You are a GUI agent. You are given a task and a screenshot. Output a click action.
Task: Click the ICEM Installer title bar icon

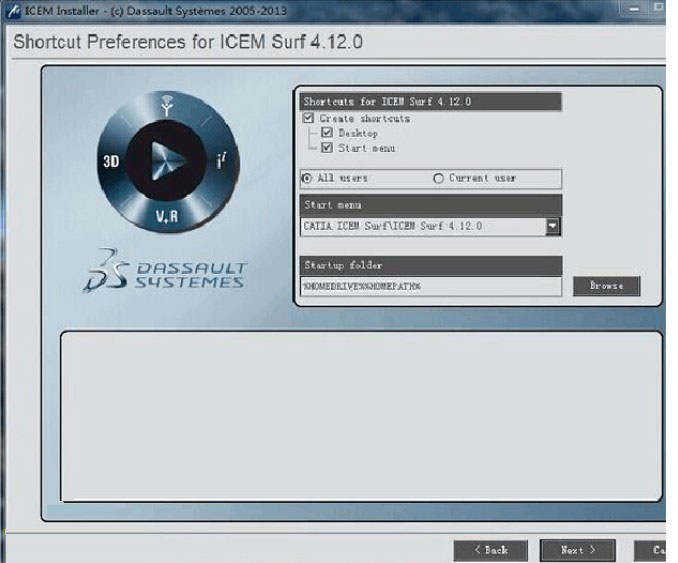[x=13, y=11]
